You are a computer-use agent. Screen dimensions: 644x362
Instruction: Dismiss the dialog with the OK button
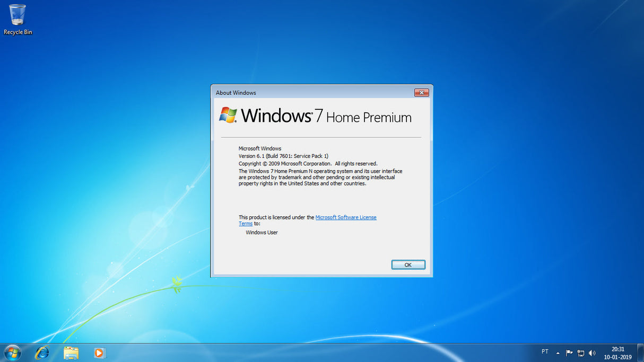408,264
